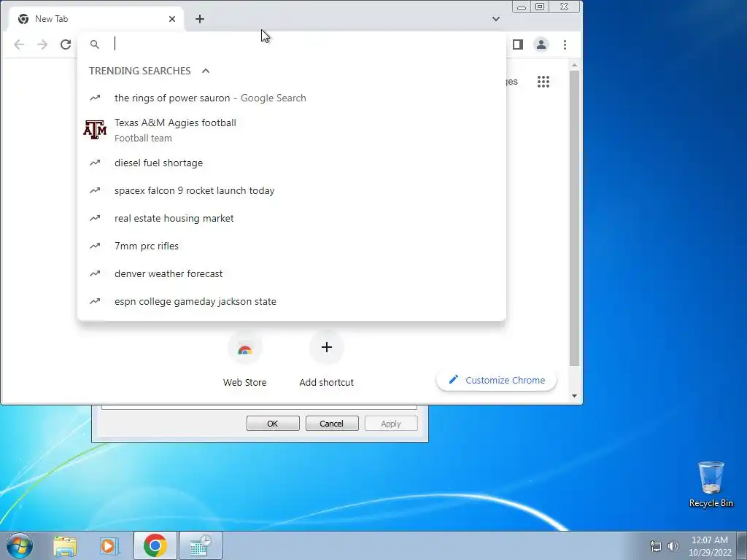
Task: Pick '7mm prc rifles' suggestion
Action: (x=292, y=246)
